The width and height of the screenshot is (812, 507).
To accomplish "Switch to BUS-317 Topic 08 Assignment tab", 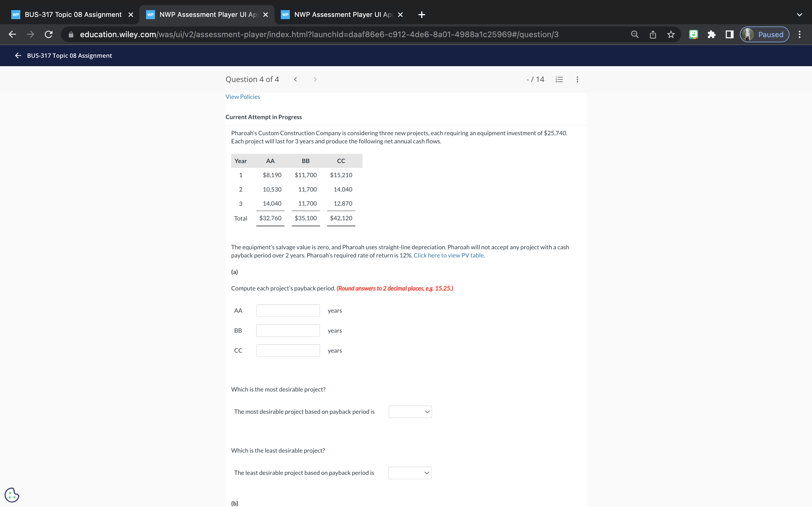I will click(x=73, y=15).
